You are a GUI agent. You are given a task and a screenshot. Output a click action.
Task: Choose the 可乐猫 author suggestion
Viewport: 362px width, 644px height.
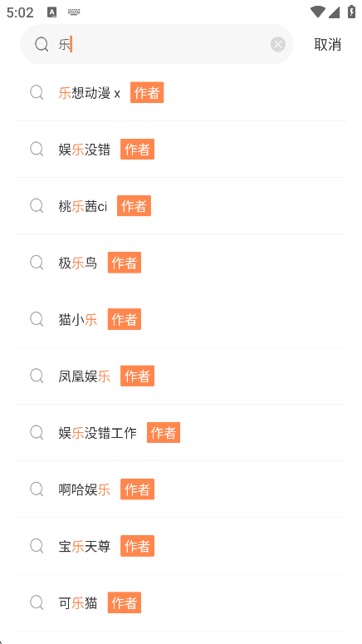coord(181,603)
